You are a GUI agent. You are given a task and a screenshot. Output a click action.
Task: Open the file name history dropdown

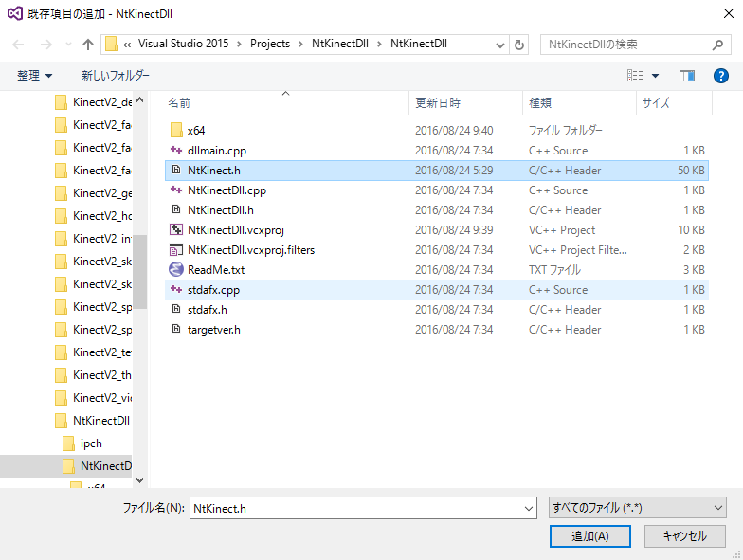(x=529, y=508)
